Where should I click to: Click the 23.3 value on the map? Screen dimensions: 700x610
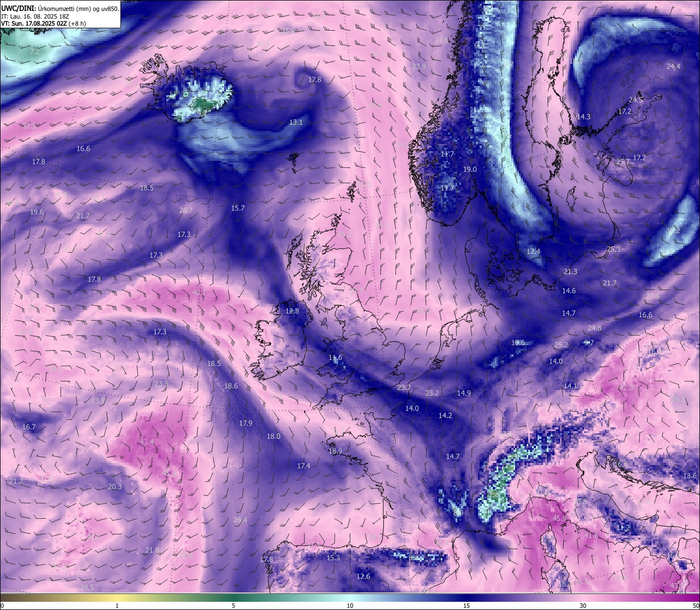pyautogui.click(x=161, y=384)
